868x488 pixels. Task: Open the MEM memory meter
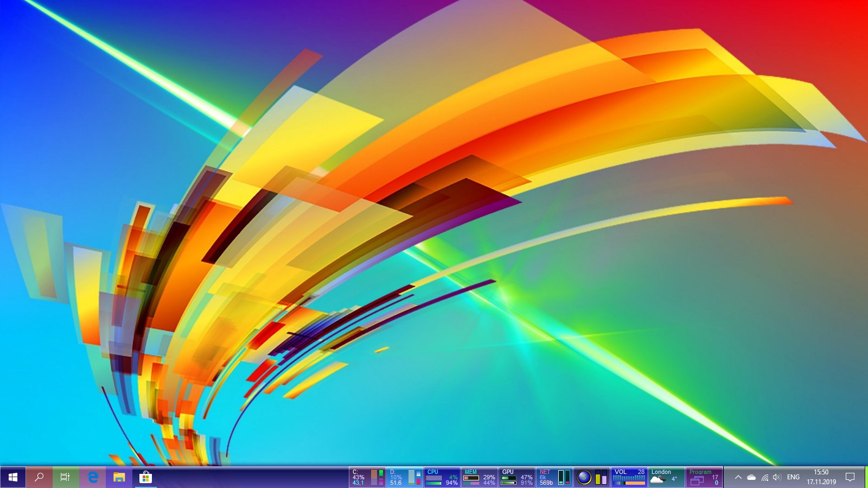[480, 477]
